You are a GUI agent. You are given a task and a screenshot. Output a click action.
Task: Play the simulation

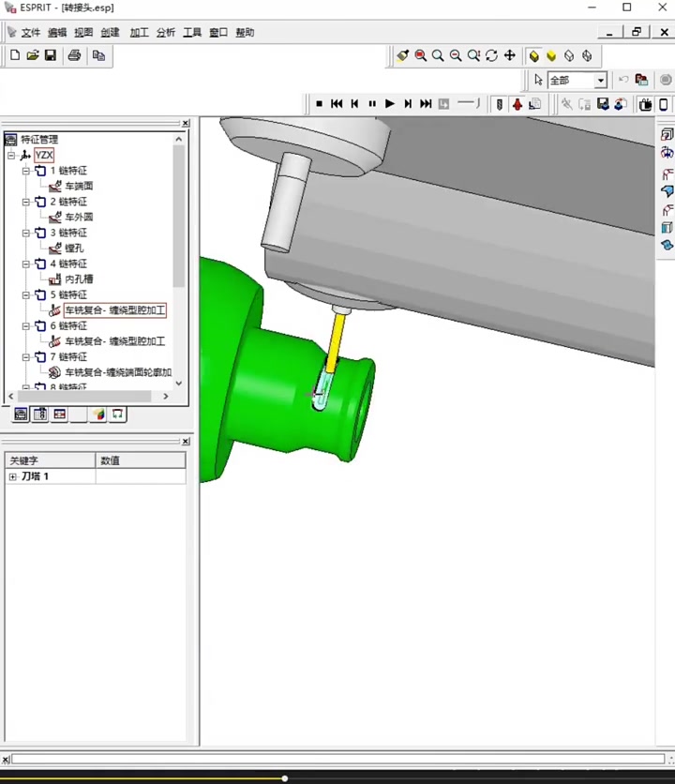pos(390,104)
